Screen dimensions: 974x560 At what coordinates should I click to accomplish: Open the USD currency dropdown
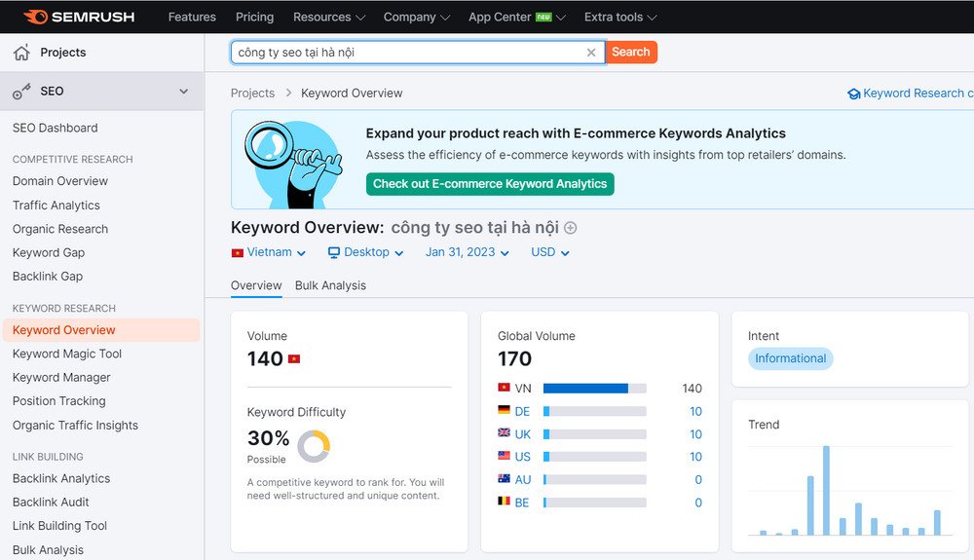click(x=550, y=252)
